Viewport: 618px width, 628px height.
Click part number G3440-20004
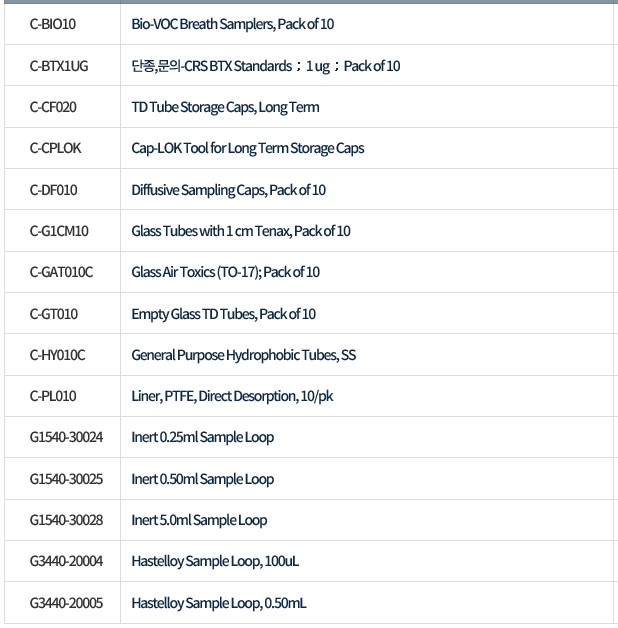tap(66, 561)
